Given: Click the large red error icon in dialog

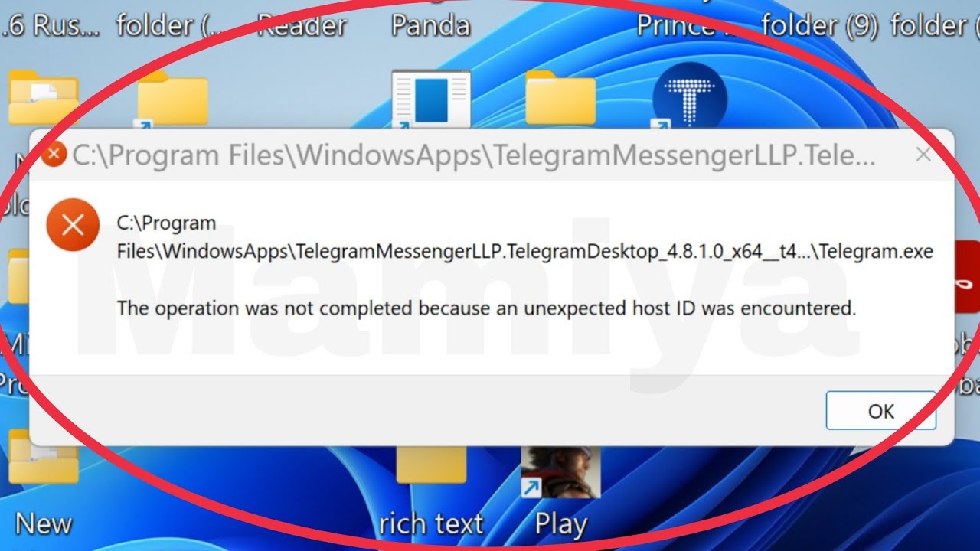Looking at the screenshot, I should tap(73, 225).
